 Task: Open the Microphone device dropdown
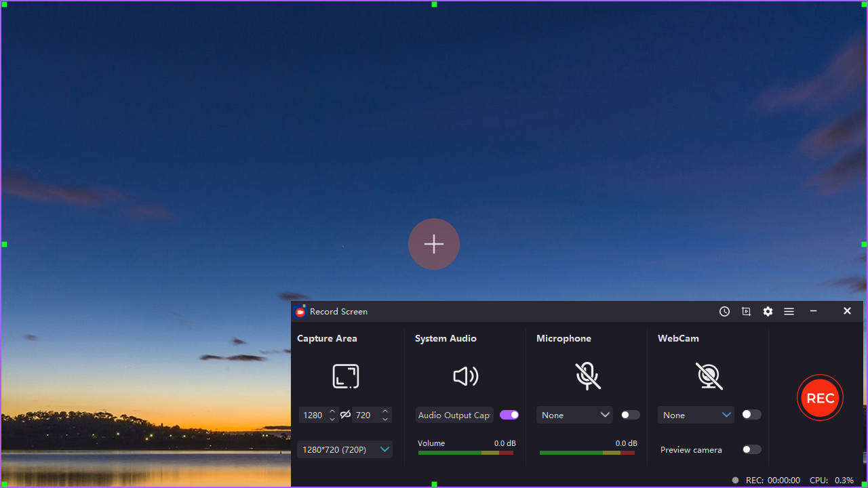point(574,415)
